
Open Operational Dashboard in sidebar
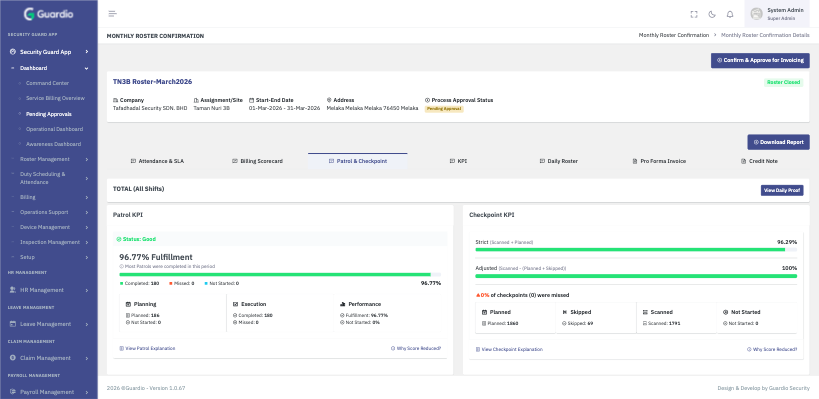click(54, 129)
